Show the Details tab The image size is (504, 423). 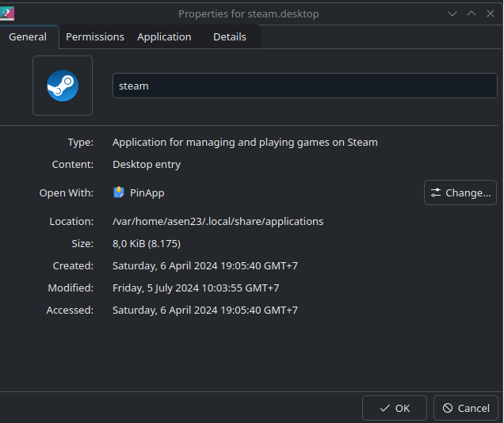coord(230,37)
